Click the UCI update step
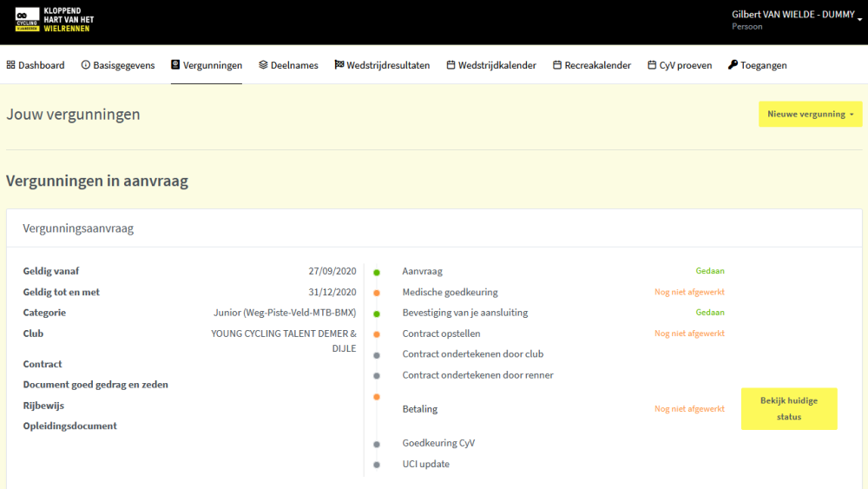This screenshot has height=489, width=868. pos(425,464)
